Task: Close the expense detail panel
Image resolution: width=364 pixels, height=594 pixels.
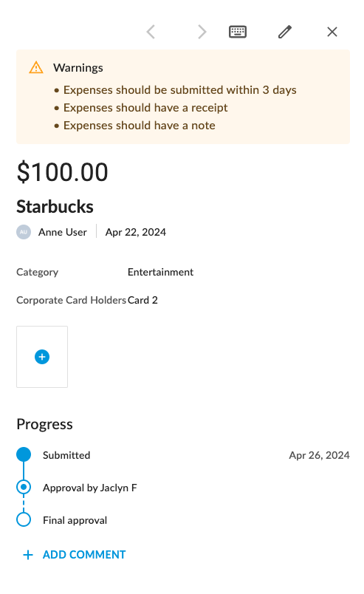Action: pyautogui.click(x=332, y=32)
